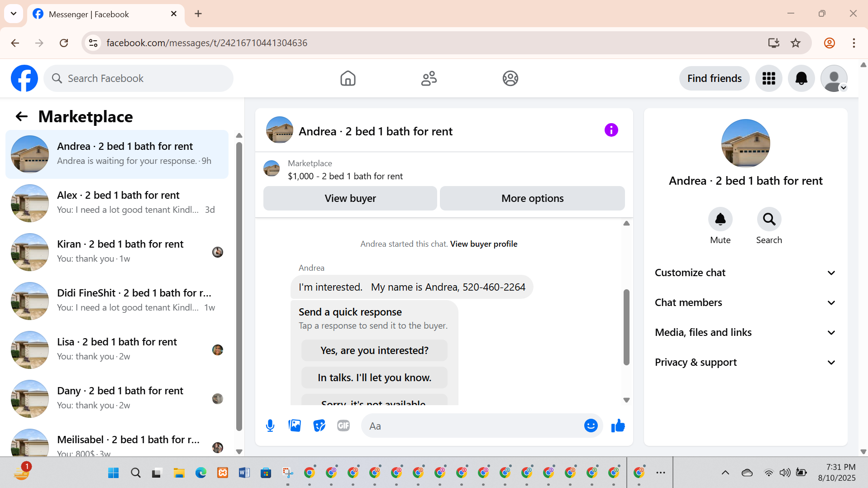Send quick reply 'Yes, are you interested?'
Screen dimensions: 868x488
(x=374, y=350)
